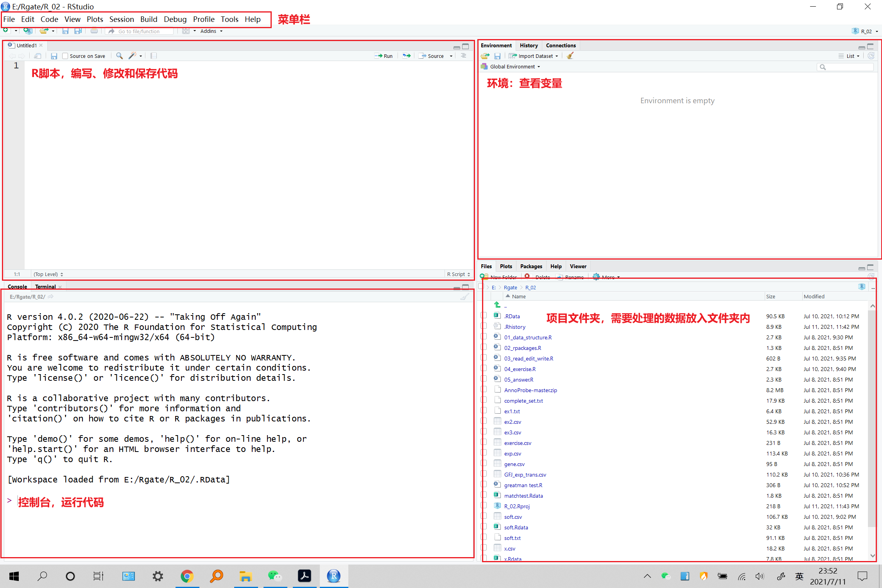Viewport: 882px width, 588px height.
Task: Click the Load workspace folder icon in Environment pane
Action: (x=485, y=56)
